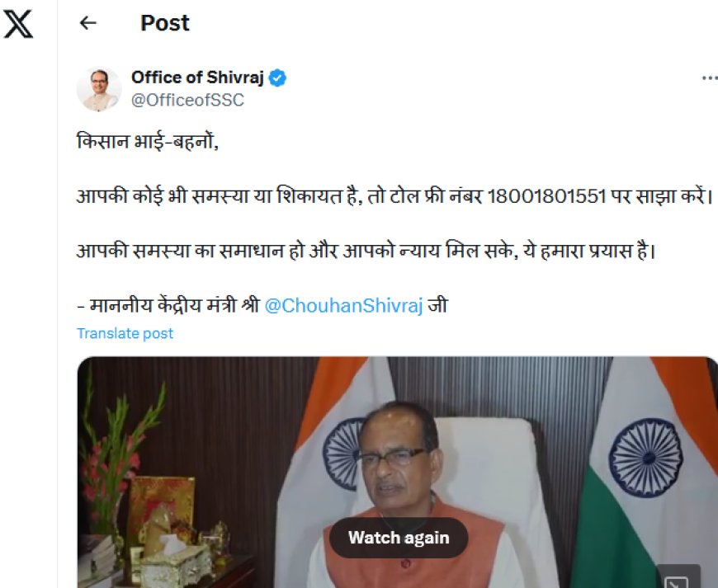Click the Post heading title
The image size is (718, 588).
tap(165, 23)
